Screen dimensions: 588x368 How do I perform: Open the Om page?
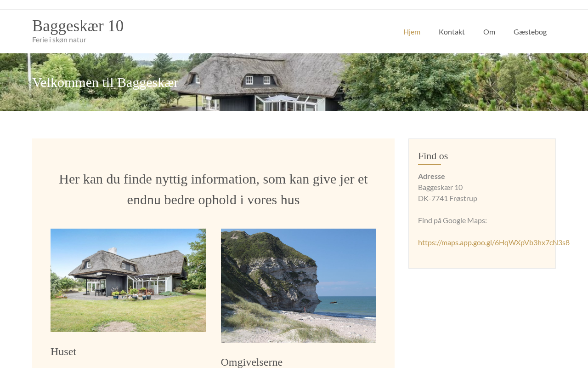click(489, 32)
